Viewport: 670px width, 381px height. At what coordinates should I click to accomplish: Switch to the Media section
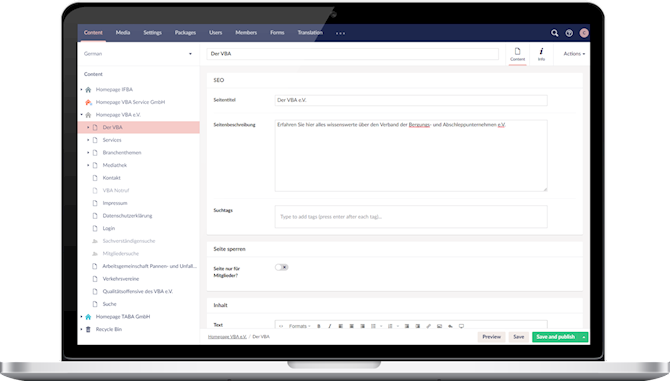click(123, 32)
